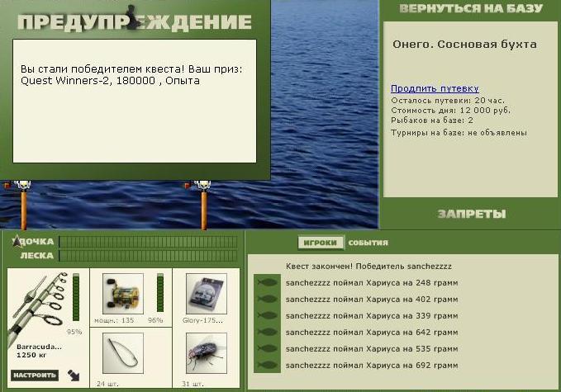Viewport: 561px width, 392px height.
Task: Click the arrow icon beside НАСТРОИТЬ
Action: (x=74, y=375)
